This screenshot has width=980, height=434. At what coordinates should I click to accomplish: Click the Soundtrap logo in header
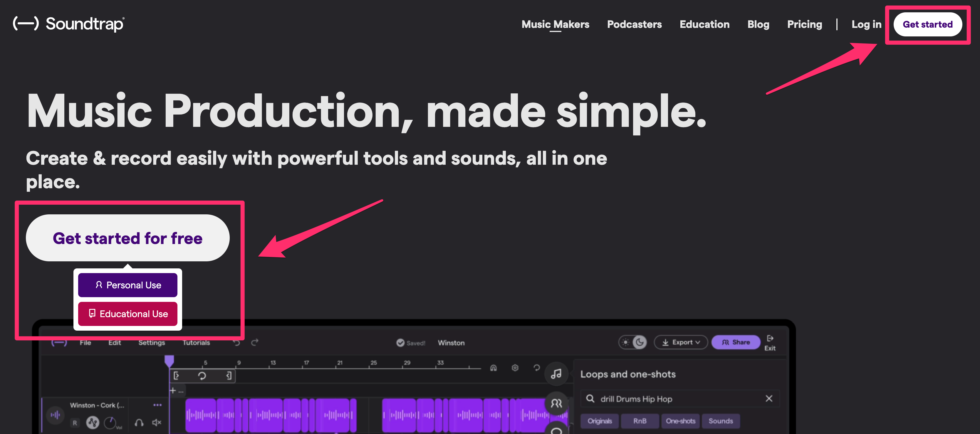[x=68, y=23]
